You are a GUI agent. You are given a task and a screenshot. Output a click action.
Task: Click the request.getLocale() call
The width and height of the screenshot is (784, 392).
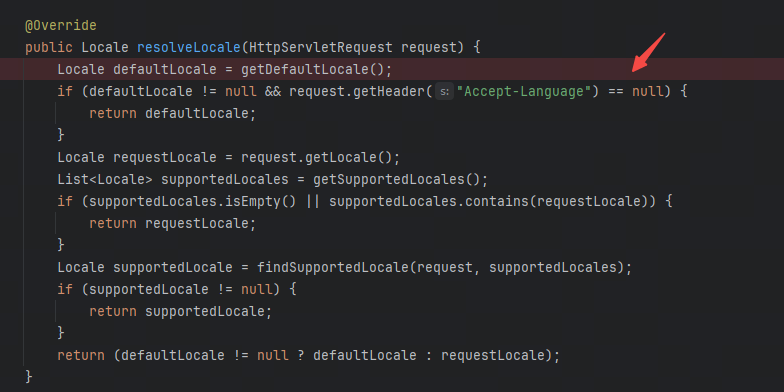[316, 158]
